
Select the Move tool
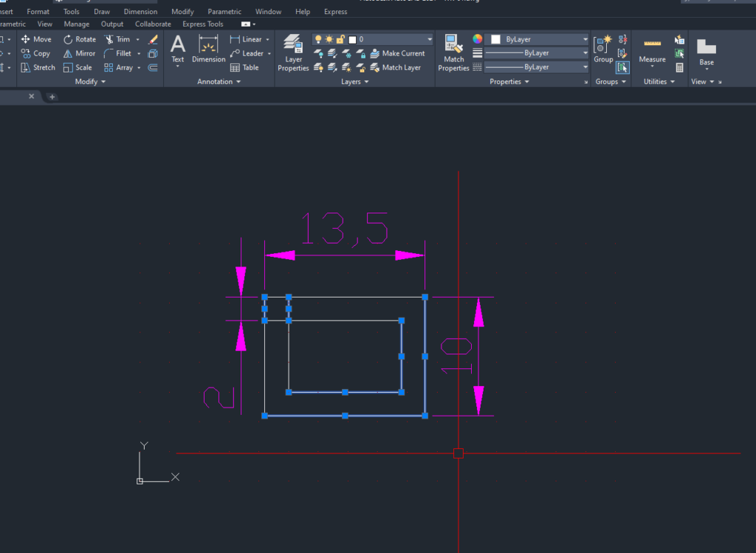tap(36, 39)
